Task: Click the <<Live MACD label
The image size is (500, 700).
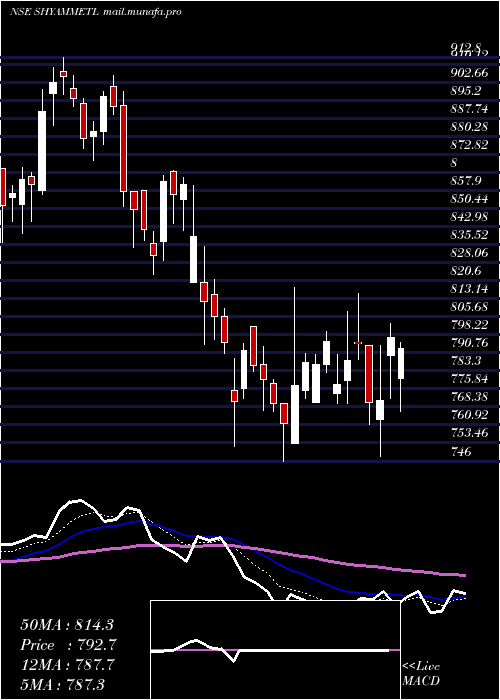Action: tap(421, 674)
